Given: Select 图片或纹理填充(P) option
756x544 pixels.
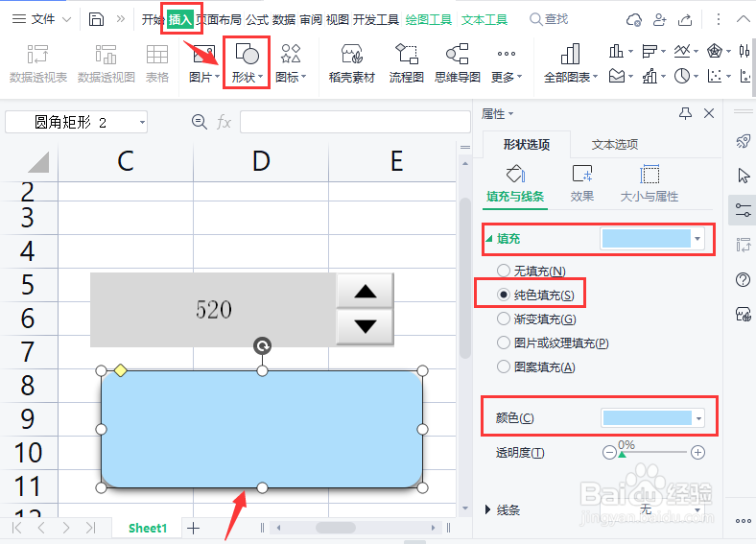Looking at the screenshot, I should point(553,343).
